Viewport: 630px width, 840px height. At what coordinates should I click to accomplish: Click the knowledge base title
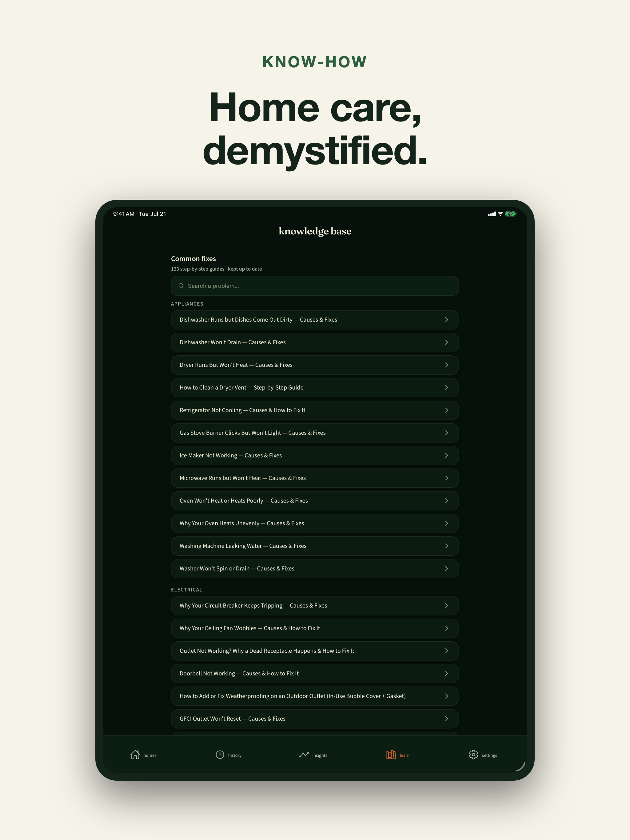(315, 231)
